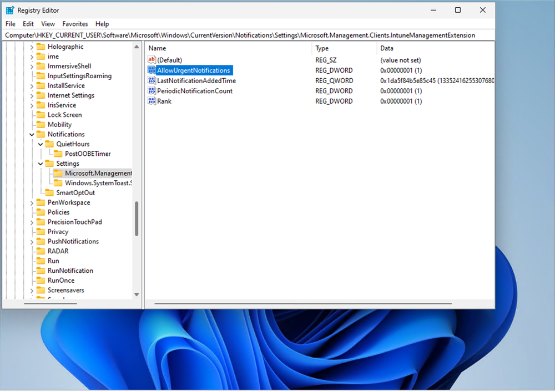Select the (Default) string value icon
Viewport: 555px width, 392px height.
[152, 60]
